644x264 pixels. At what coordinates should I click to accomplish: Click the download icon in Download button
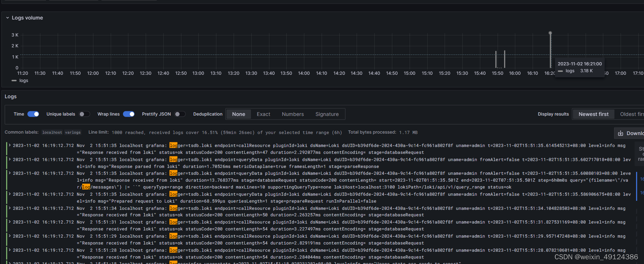tap(621, 133)
